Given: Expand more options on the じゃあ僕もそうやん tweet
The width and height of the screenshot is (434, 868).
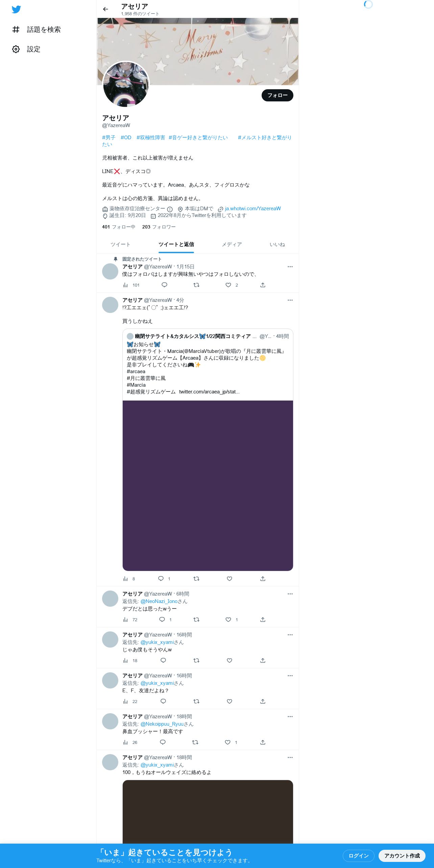Looking at the screenshot, I should 290,635.
